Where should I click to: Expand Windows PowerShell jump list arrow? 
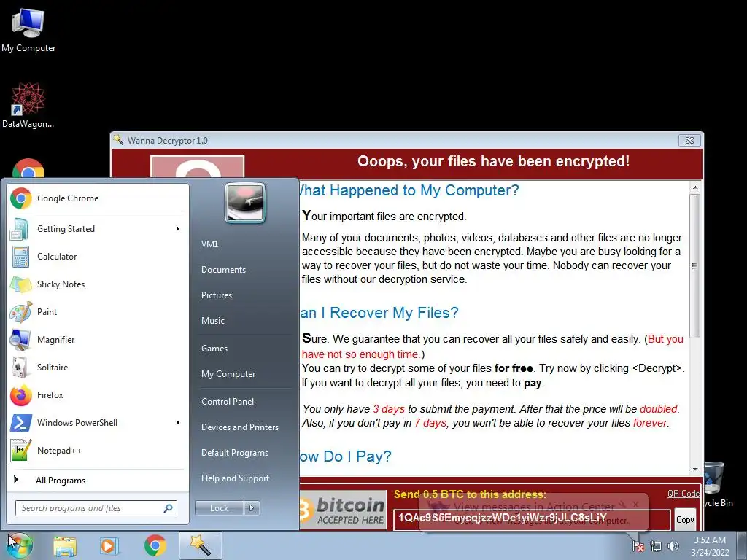click(178, 422)
